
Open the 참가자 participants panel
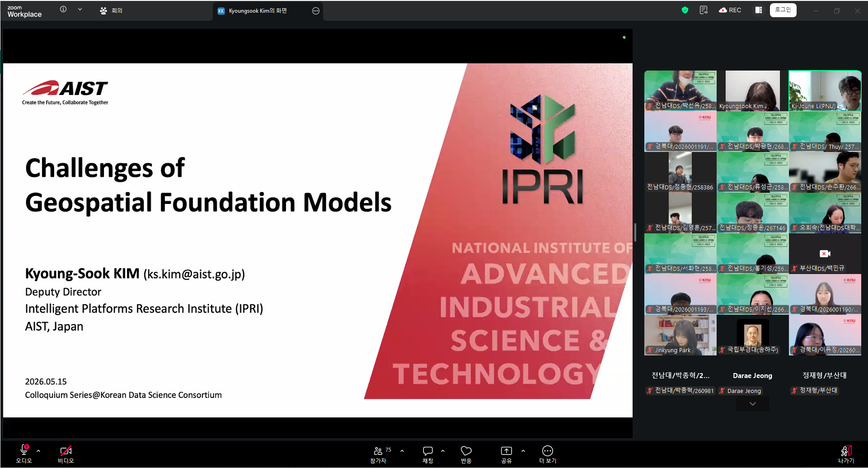(379, 454)
